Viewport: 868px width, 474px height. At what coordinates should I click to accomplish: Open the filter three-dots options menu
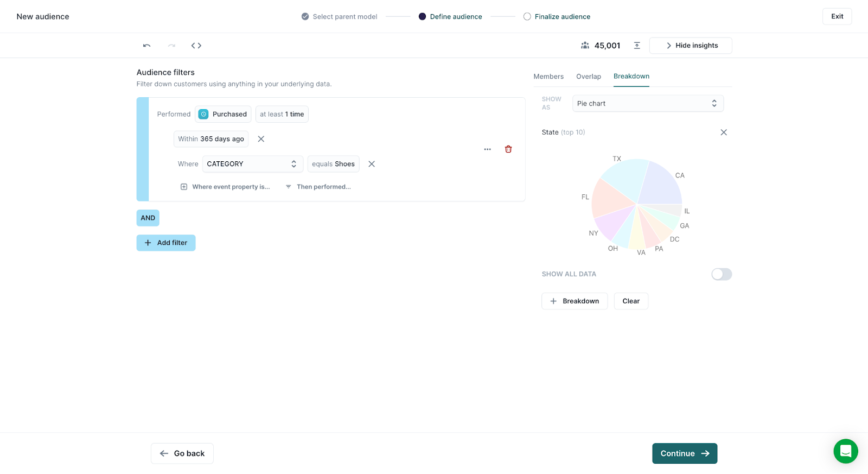tap(487, 149)
